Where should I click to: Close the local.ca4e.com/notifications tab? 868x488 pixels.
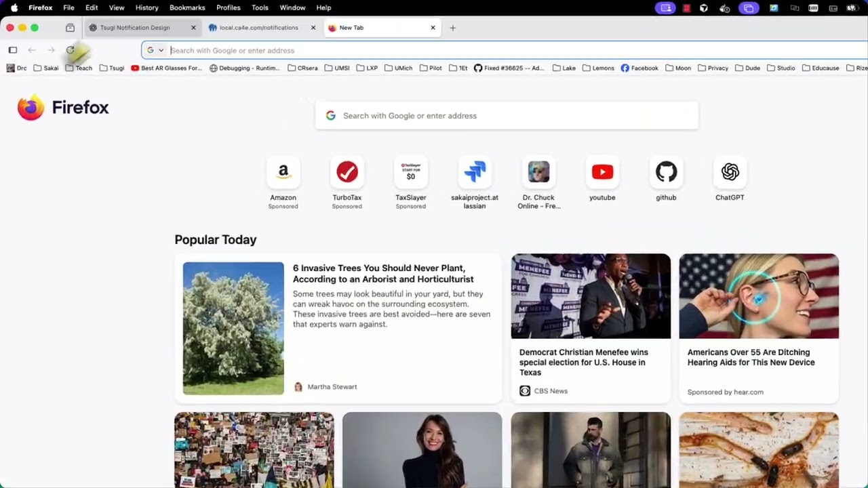[x=313, y=28]
